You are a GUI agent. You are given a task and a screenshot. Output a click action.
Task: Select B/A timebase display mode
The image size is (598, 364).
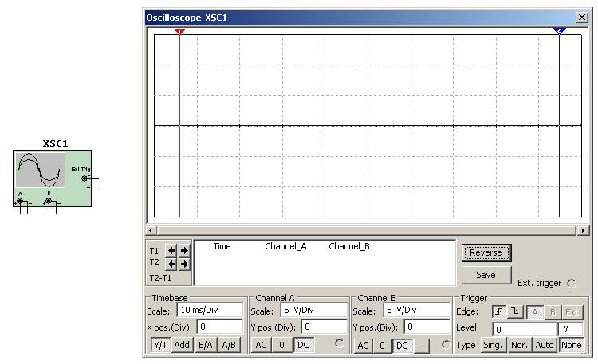(x=206, y=345)
